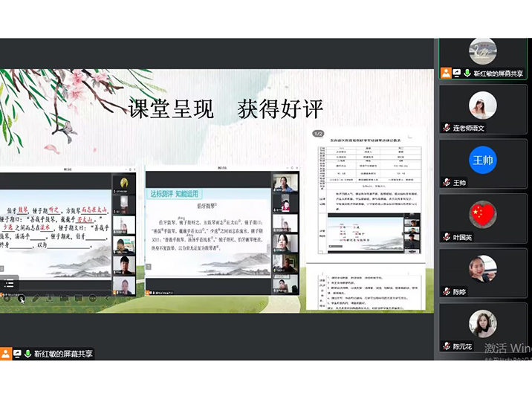532x399 pixels.
Task: Open the slide list menu icon
Action: [9, 283]
